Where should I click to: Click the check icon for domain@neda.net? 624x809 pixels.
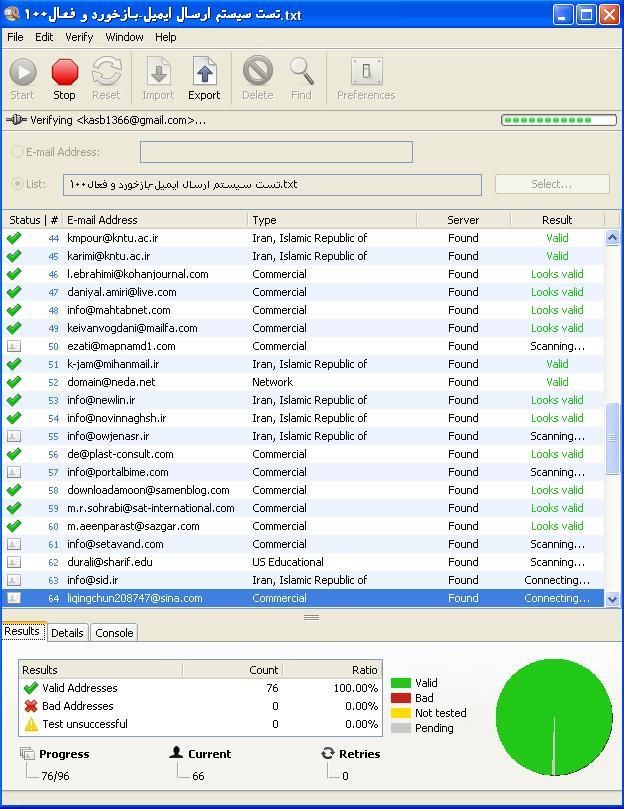click(x=14, y=382)
